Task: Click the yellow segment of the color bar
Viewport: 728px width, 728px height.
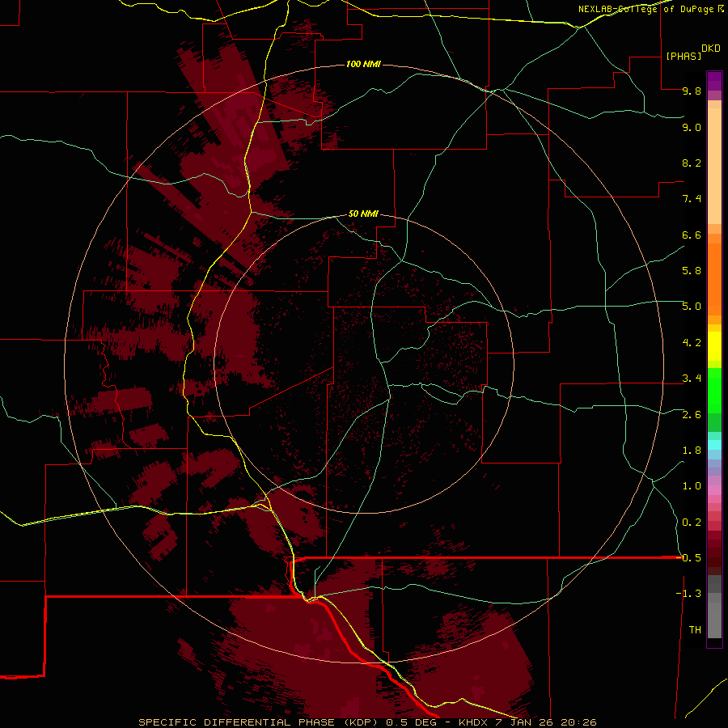Action: (x=714, y=346)
